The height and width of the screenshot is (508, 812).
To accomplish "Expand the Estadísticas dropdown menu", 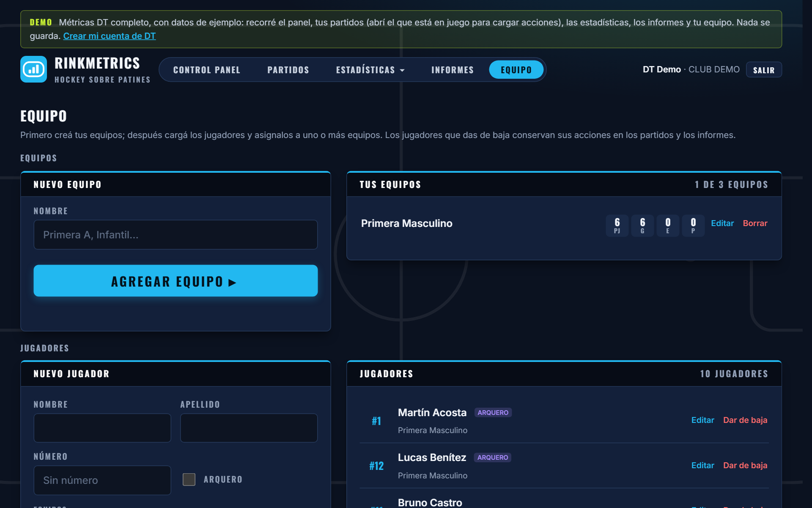I will (370, 70).
